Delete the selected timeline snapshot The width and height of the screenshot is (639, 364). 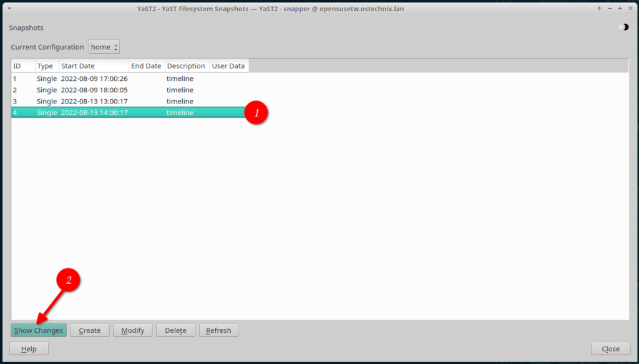point(175,330)
